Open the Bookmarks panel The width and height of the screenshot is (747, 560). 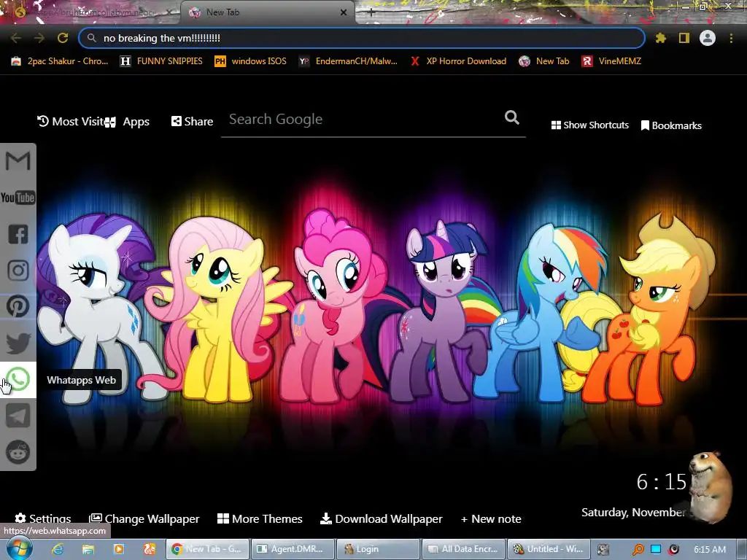[x=671, y=125]
